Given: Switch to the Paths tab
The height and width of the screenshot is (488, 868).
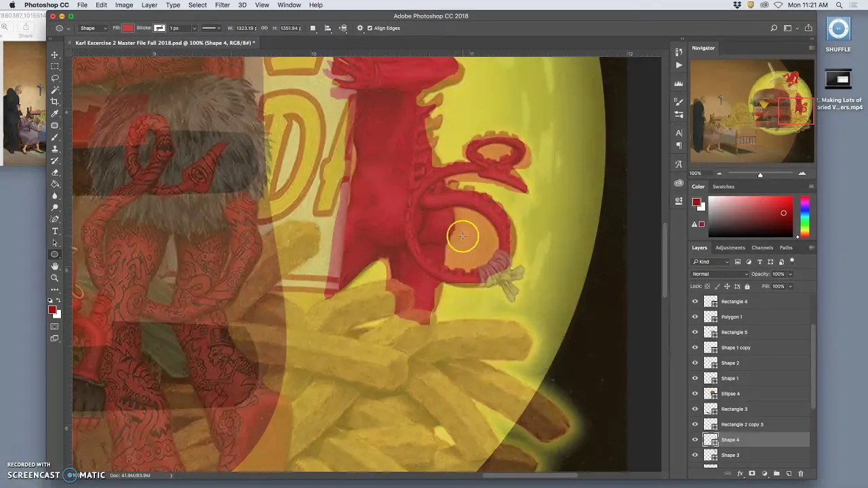Looking at the screenshot, I should 786,247.
